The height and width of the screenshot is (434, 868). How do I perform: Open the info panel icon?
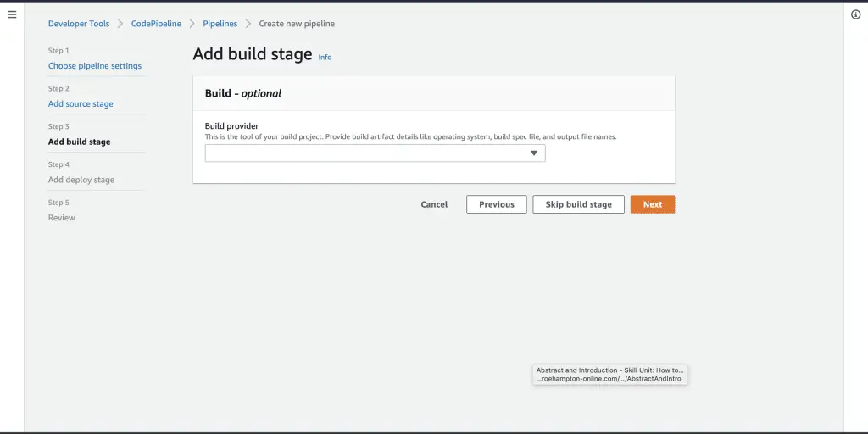pyautogui.click(x=855, y=15)
